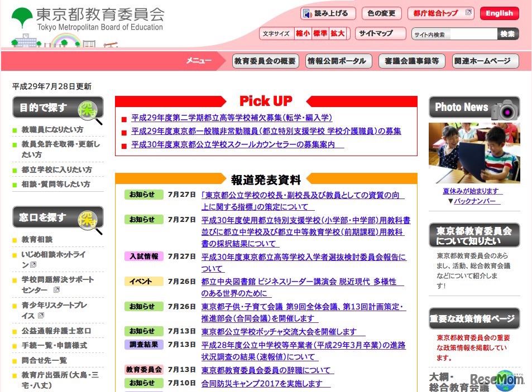The height and width of the screenshot is (392, 532).
Task: Open 重要な政策情報ページ banner
Action: (475, 318)
